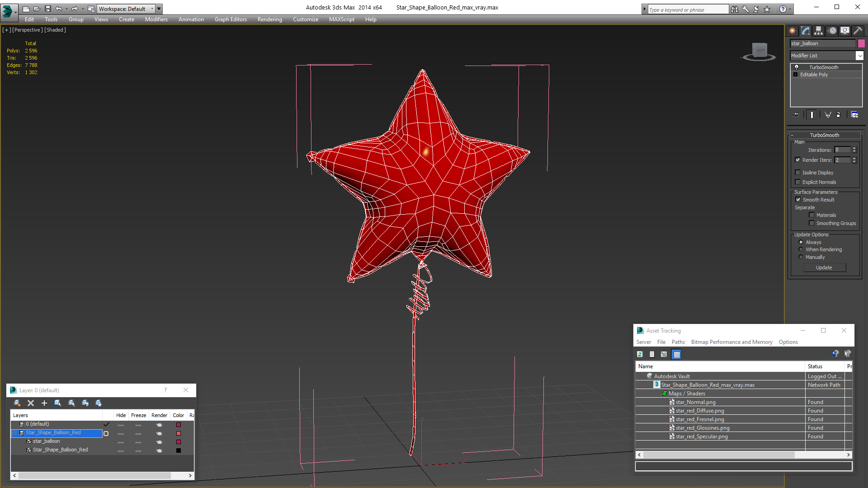
Task: Click Name column header in Asset Tracking
Action: coord(720,366)
